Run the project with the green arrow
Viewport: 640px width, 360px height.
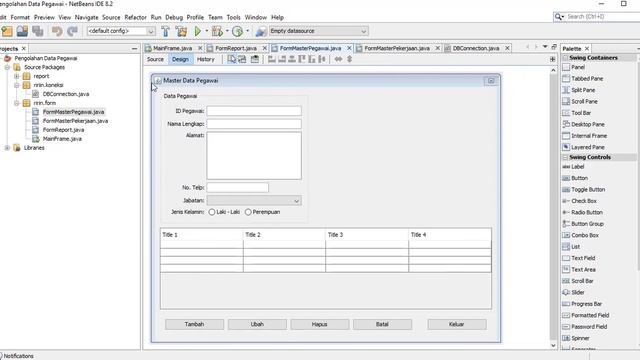pyautogui.click(x=198, y=31)
